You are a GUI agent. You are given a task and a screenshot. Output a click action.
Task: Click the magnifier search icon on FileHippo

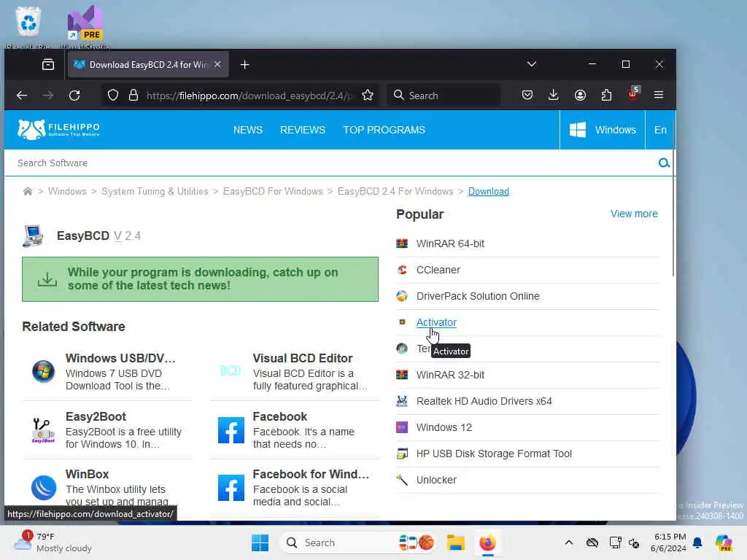tap(664, 163)
